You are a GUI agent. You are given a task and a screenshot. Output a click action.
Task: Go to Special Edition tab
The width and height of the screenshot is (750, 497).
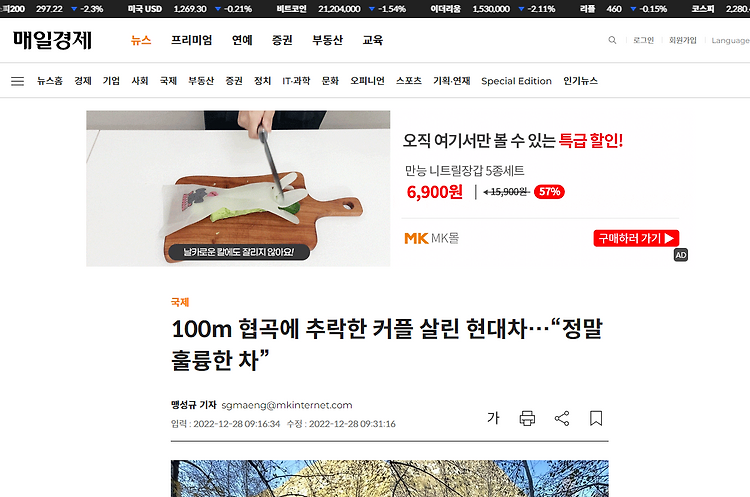(x=517, y=81)
